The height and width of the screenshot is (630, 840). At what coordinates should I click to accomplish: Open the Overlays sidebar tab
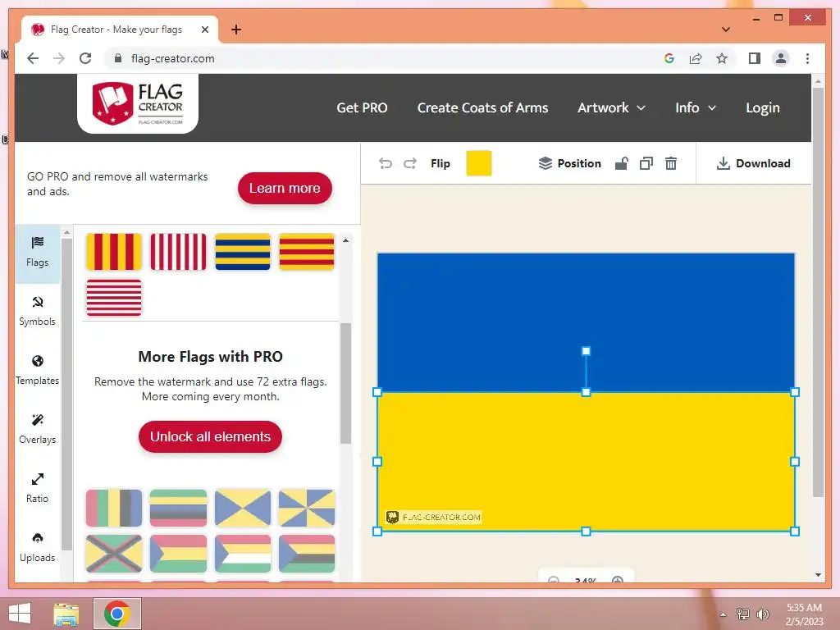tap(38, 429)
